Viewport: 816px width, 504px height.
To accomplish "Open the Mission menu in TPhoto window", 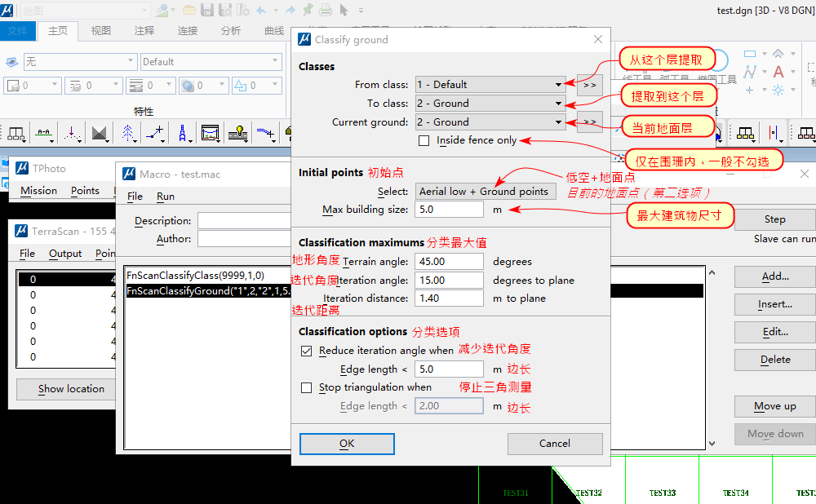I will click(38, 191).
